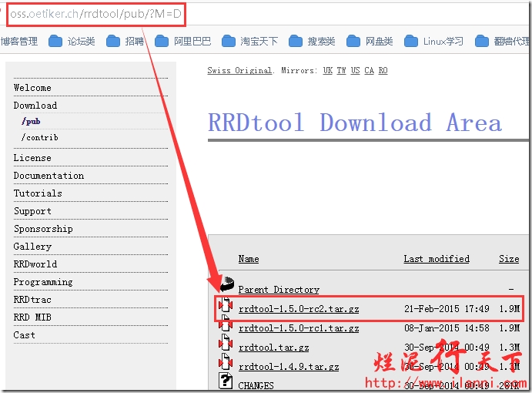This screenshot has width=532, height=393.
Task: Select the date 21-Feb-2015 17:49
Action: (447, 309)
